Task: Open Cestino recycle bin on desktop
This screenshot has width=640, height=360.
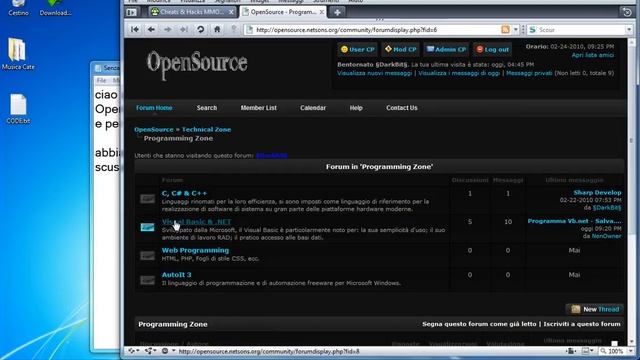Action: click(x=18, y=8)
